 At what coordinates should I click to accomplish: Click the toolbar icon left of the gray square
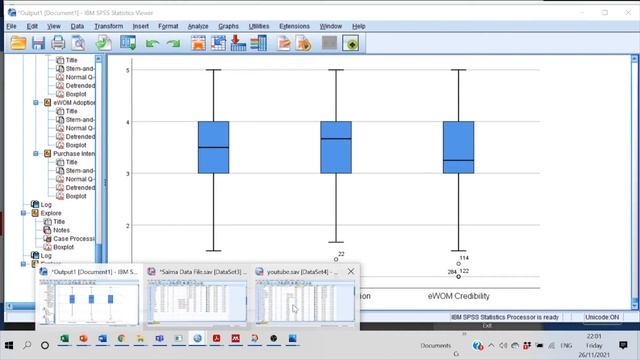pos(304,43)
